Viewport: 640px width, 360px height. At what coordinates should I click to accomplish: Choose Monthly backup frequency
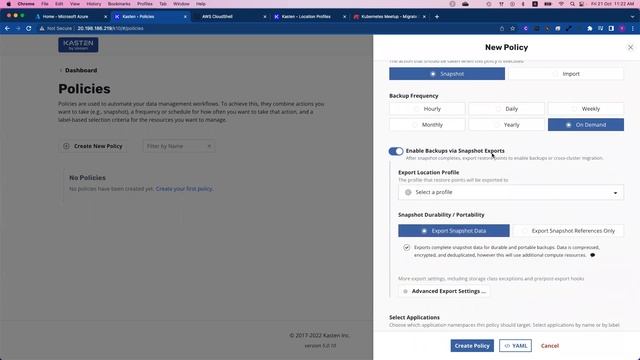tap(427, 125)
